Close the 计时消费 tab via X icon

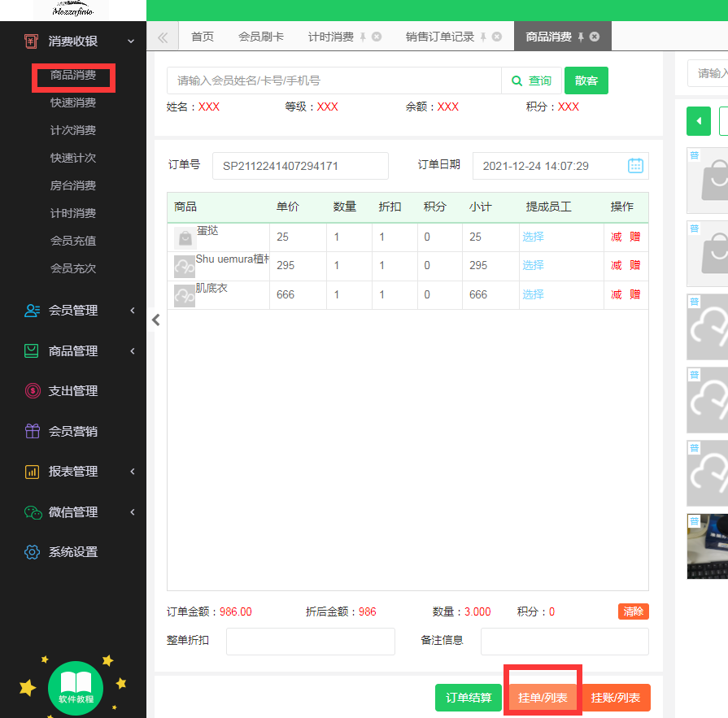[x=376, y=37]
